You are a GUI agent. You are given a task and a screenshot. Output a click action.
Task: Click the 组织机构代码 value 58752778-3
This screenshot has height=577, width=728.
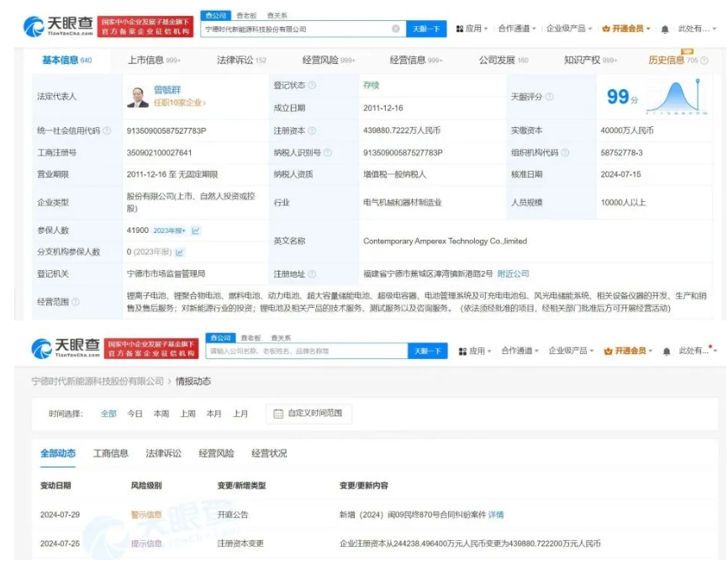click(x=622, y=153)
